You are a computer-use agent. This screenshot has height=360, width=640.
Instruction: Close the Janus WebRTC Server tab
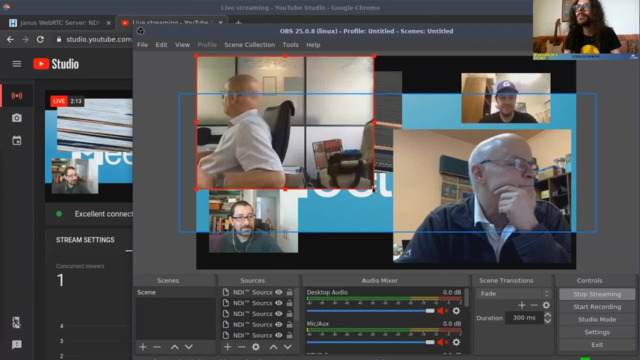[109, 23]
